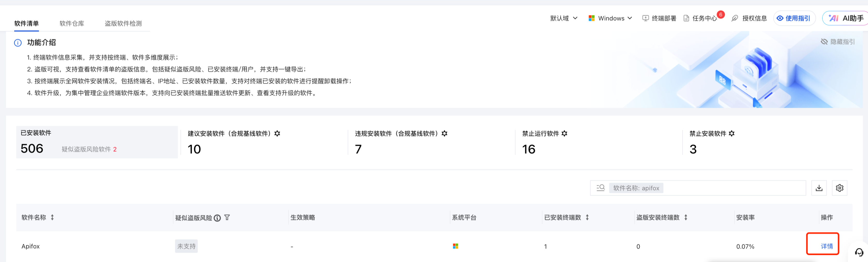The image size is (868, 262).
Task: Switch to the 软件仓库 tab
Action: [x=72, y=24]
